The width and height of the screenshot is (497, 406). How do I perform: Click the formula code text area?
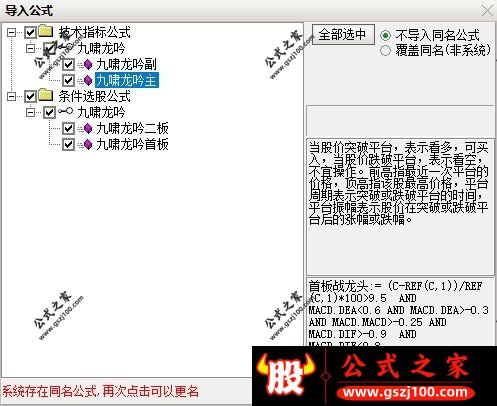coord(400,312)
